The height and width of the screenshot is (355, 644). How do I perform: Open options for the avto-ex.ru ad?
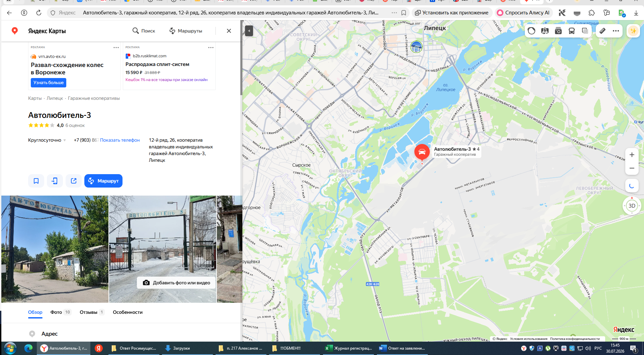(x=116, y=48)
